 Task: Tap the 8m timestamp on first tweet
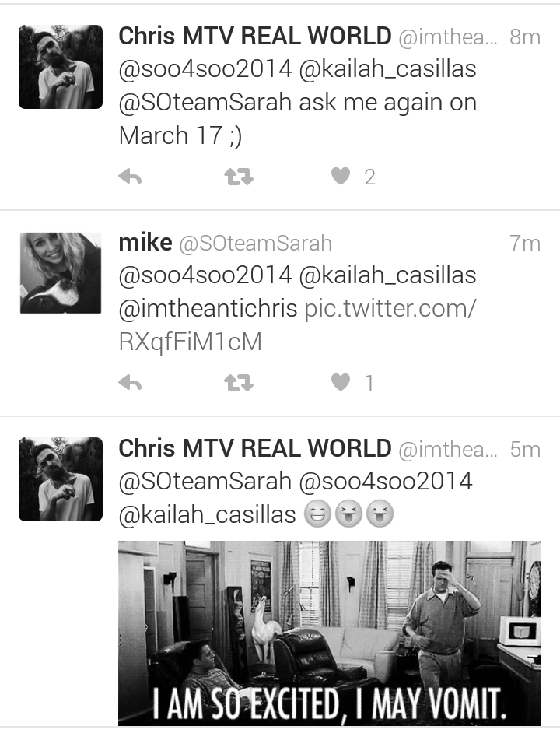pos(525,37)
